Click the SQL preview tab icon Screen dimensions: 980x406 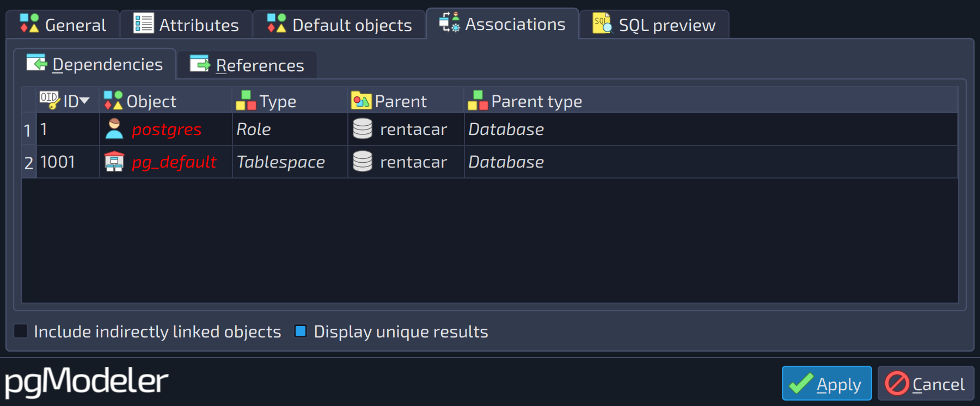pos(603,23)
